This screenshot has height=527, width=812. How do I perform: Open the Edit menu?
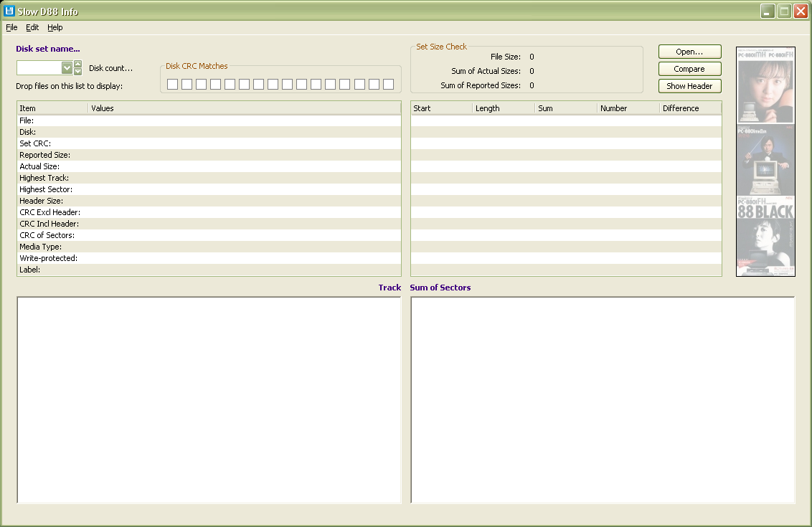coord(32,27)
